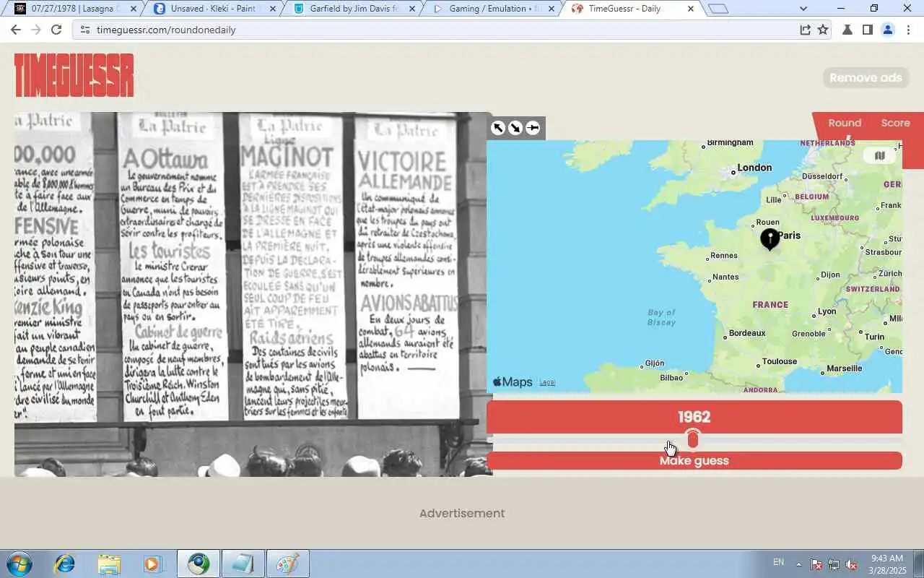Image resolution: width=924 pixels, height=578 pixels.
Task: Switch to the Unsaved - Kleki Paint tab
Action: tap(214, 9)
